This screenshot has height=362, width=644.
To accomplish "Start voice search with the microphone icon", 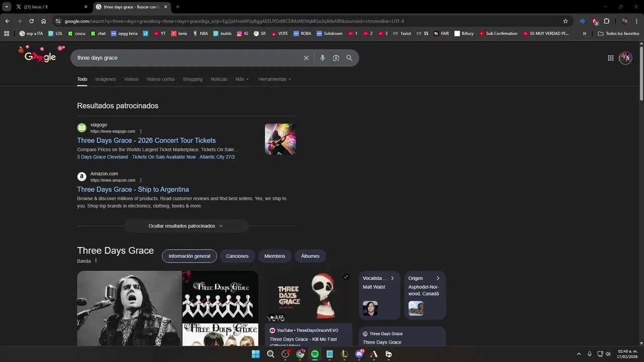I will [x=323, y=58].
